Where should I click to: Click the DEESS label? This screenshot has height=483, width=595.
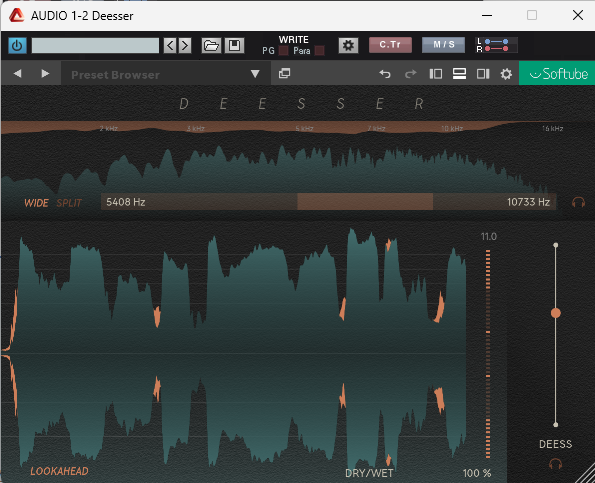click(556, 444)
